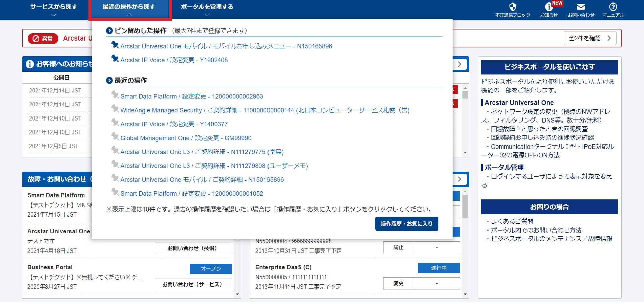The height and width of the screenshot is (304, 644).
Task: Click the お客様へのお知らせ info icon
Action: click(x=30, y=64)
